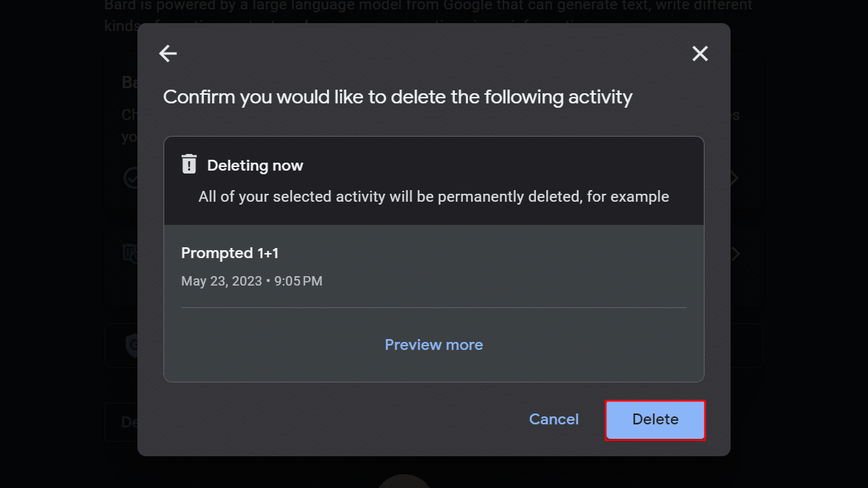Click the May 23, 2023 timestamp
This screenshot has width=868, height=488.
pyautogui.click(x=252, y=281)
